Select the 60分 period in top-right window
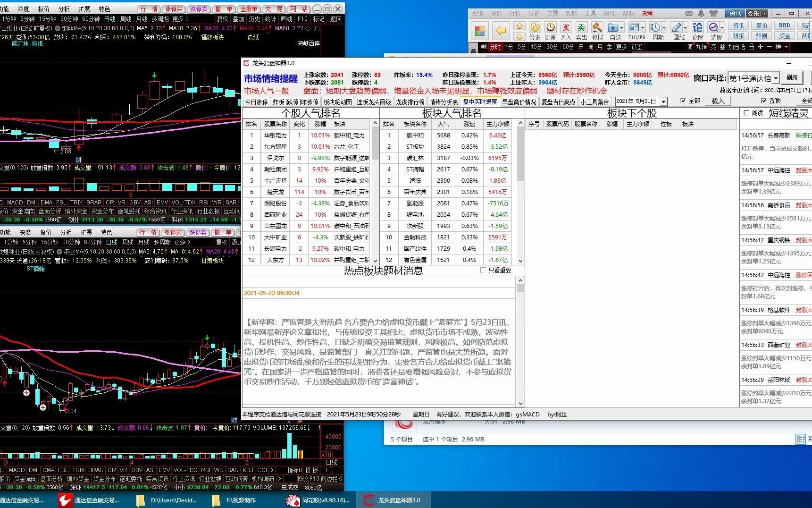The width and height of the screenshot is (812, 508). click(568, 47)
